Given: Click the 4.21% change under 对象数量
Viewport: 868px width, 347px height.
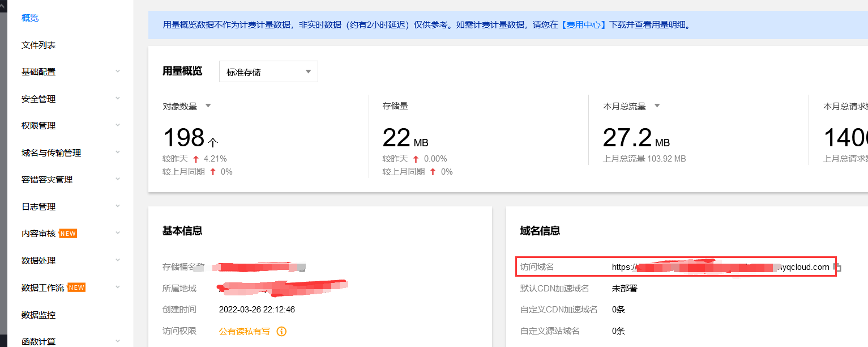Looking at the screenshot, I should [215, 159].
